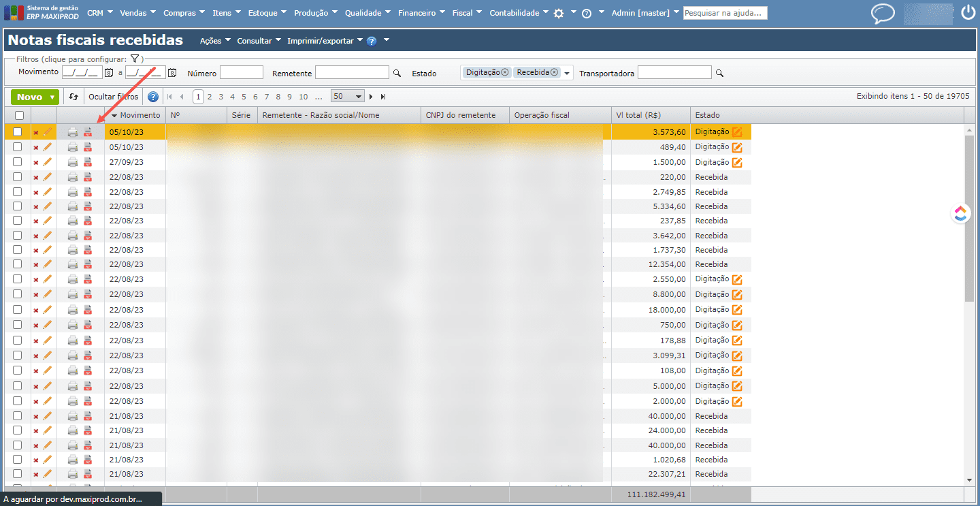Open the settings gear icon in top menu
Image resolution: width=980 pixels, height=506 pixels.
[x=559, y=13]
